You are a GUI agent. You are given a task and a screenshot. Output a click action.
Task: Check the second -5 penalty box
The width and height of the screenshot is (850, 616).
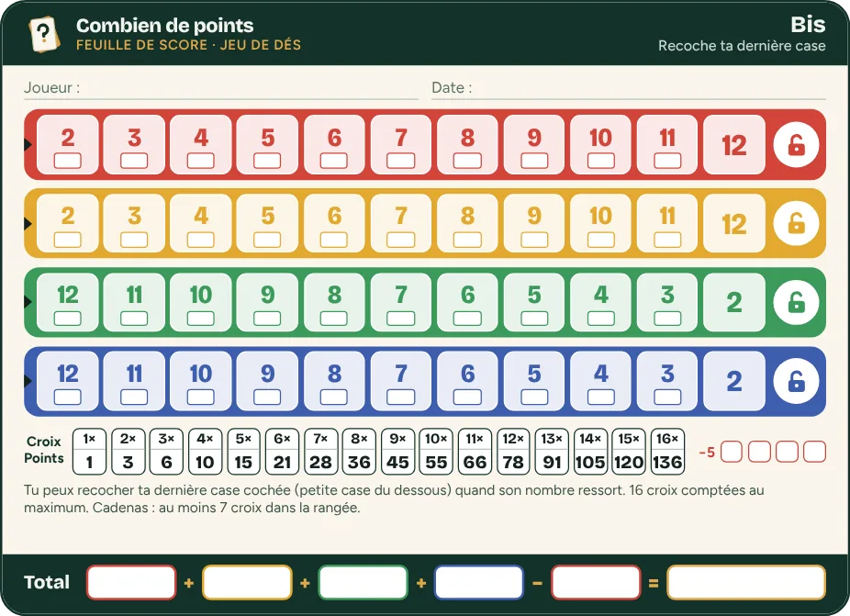[x=759, y=452]
